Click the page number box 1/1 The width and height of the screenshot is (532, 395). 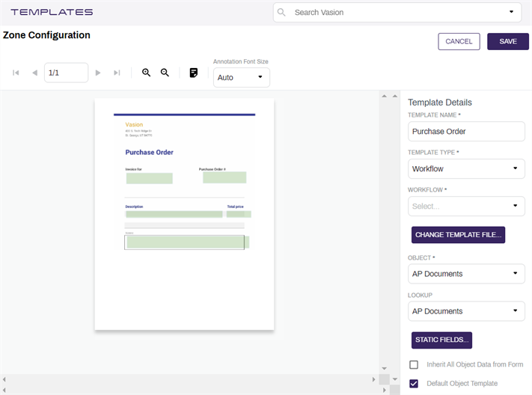click(66, 73)
